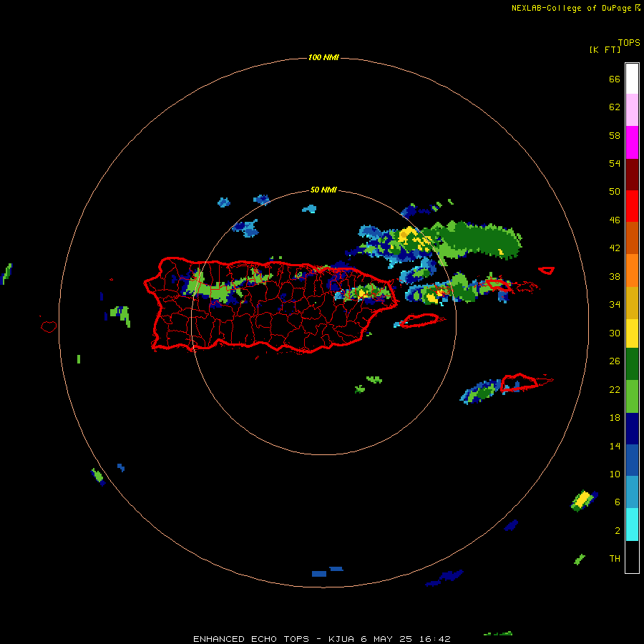Select the magenta legend color block
This screenshot has width=644, height=644.
click(632, 142)
